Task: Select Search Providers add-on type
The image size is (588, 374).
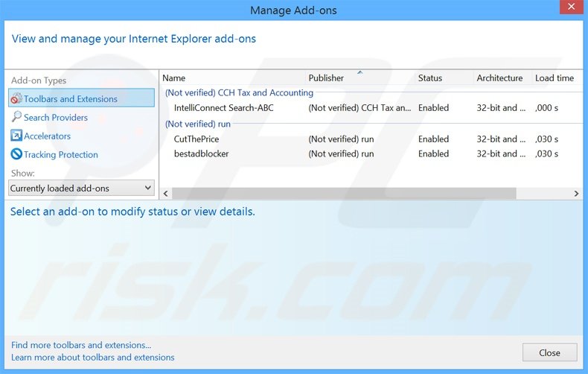Action: tap(56, 118)
